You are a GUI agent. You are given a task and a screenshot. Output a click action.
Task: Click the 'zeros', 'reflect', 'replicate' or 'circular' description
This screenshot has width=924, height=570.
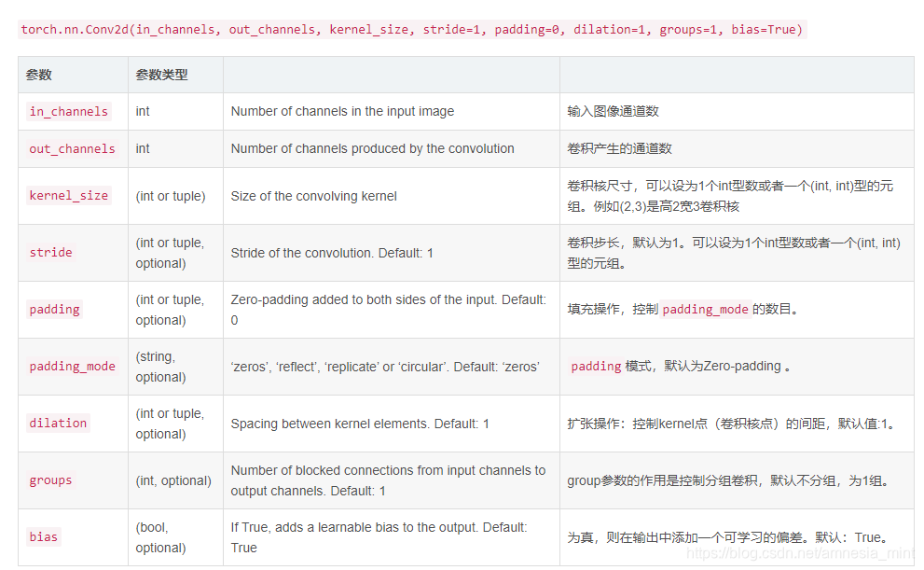click(385, 368)
